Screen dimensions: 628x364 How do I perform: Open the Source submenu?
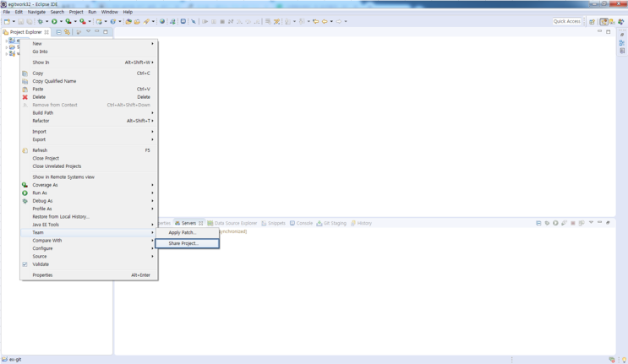[89, 257]
